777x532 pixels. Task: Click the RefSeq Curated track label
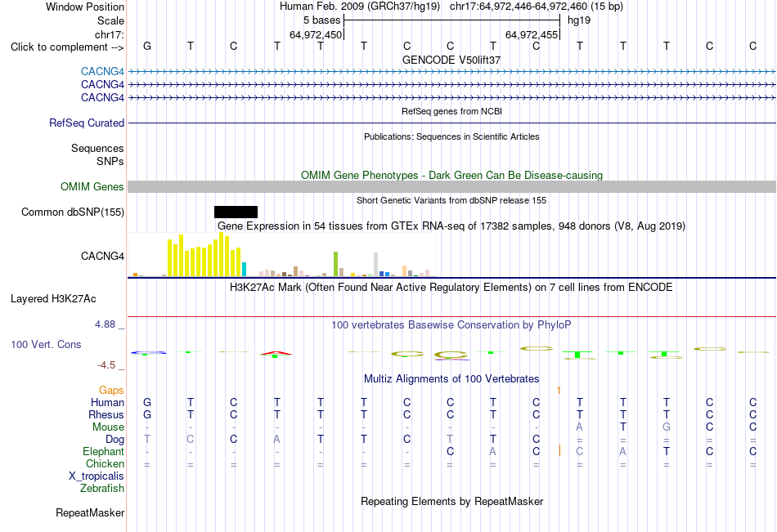(x=87, y=123)
